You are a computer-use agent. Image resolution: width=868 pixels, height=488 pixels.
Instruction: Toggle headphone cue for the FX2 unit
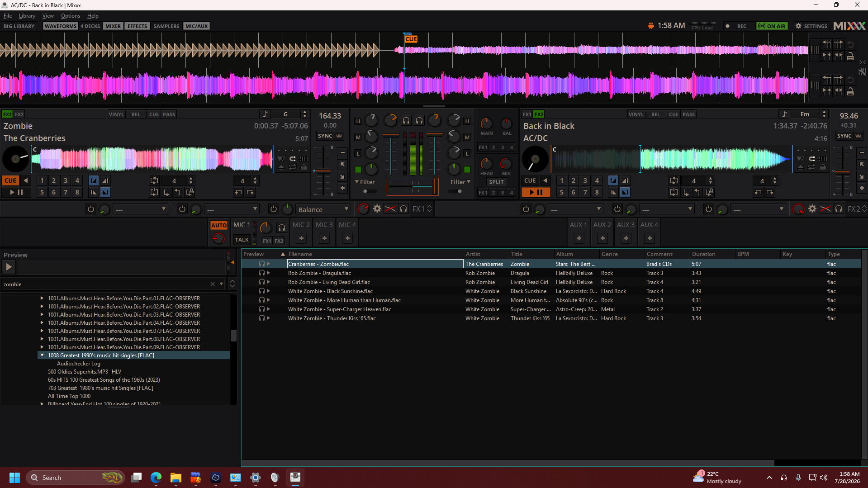tap(839, 209)
